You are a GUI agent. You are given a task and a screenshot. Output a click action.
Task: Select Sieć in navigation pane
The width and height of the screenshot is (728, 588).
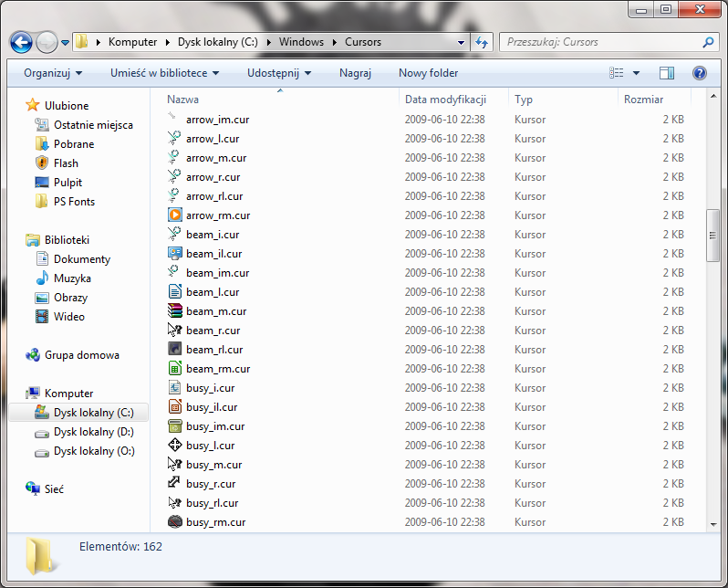[x=45, y=489]
